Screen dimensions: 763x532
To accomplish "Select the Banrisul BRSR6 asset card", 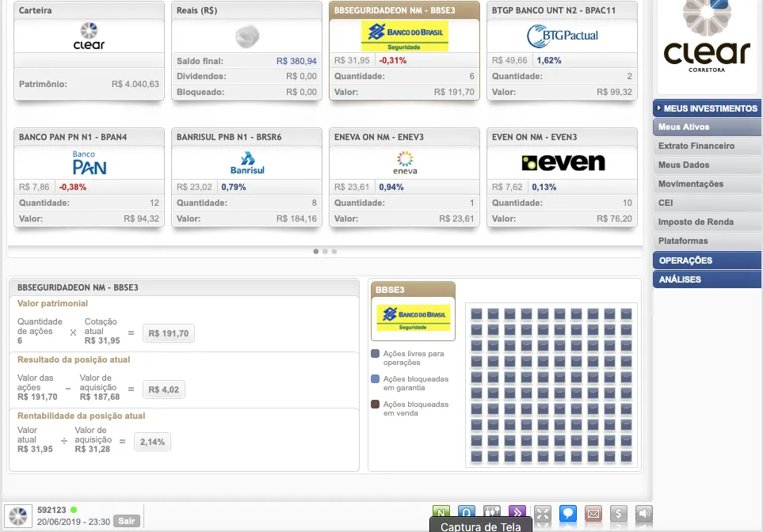I will point(247,177).
